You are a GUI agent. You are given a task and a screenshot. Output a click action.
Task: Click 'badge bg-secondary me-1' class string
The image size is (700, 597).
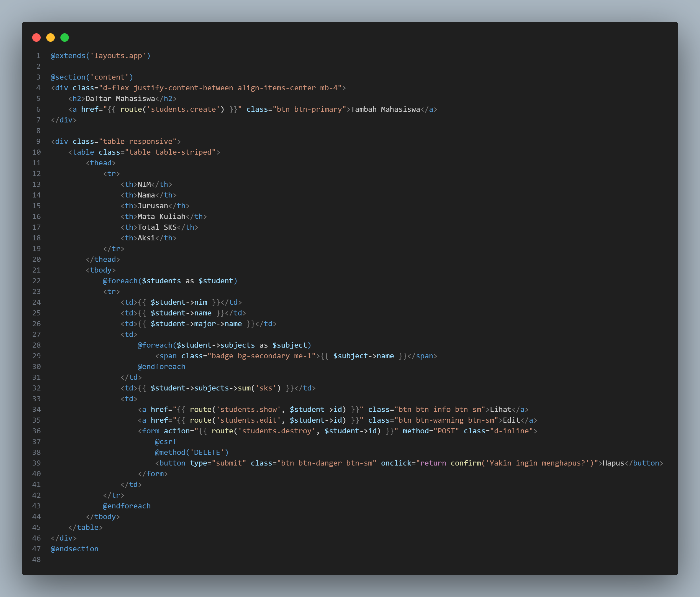tap(261, 356)
